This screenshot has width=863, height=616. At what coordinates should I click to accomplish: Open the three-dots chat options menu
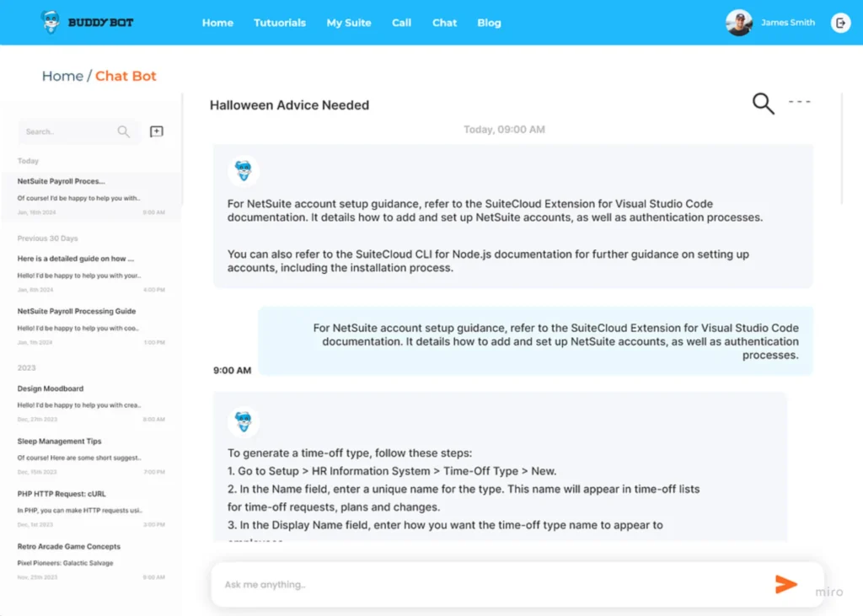pyautogui.click(x=799, y=102)
